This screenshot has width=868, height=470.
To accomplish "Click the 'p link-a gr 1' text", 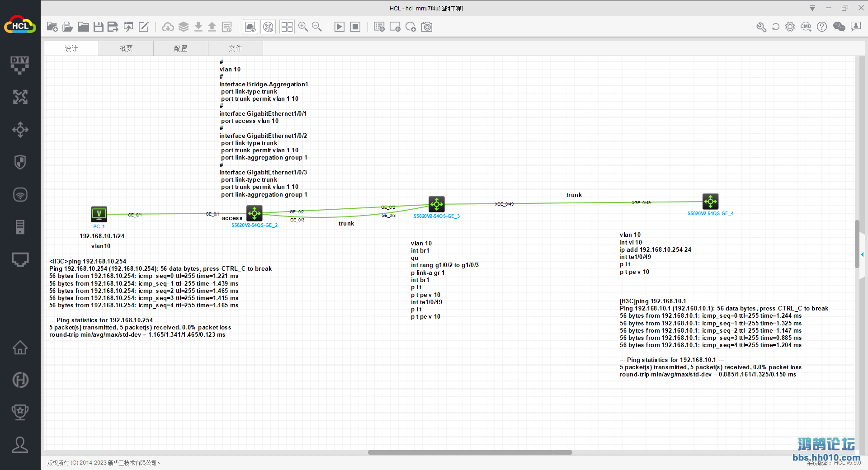I will (x=428, y=273).
